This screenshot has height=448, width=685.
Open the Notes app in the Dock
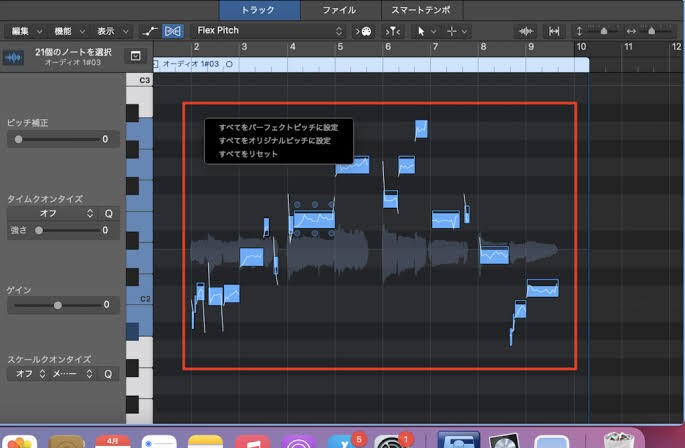coord(205,441)
